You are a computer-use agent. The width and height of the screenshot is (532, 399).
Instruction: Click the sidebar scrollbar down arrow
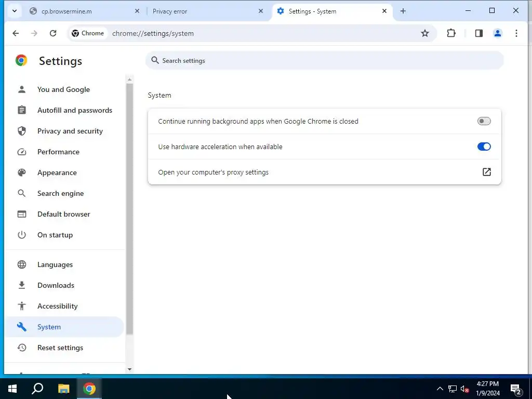tap(129, 369)
